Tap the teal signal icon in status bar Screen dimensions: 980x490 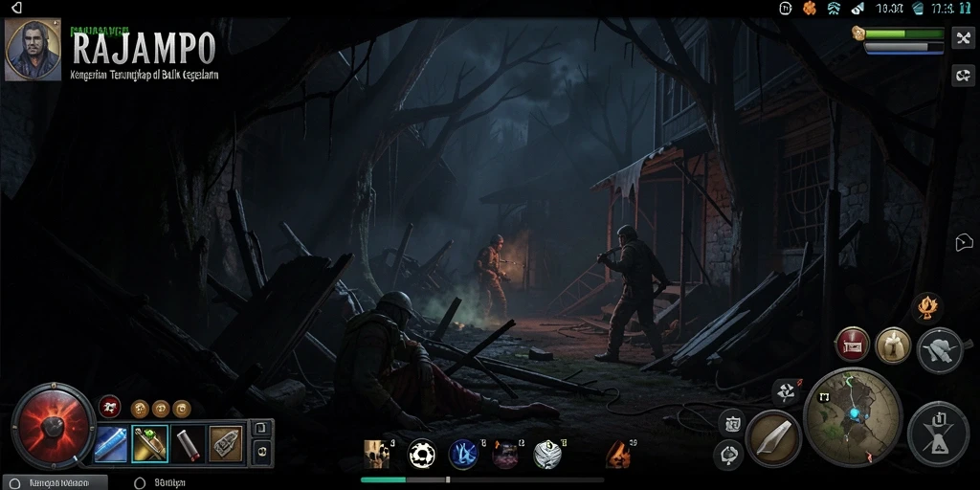click(x=834, y=8)
